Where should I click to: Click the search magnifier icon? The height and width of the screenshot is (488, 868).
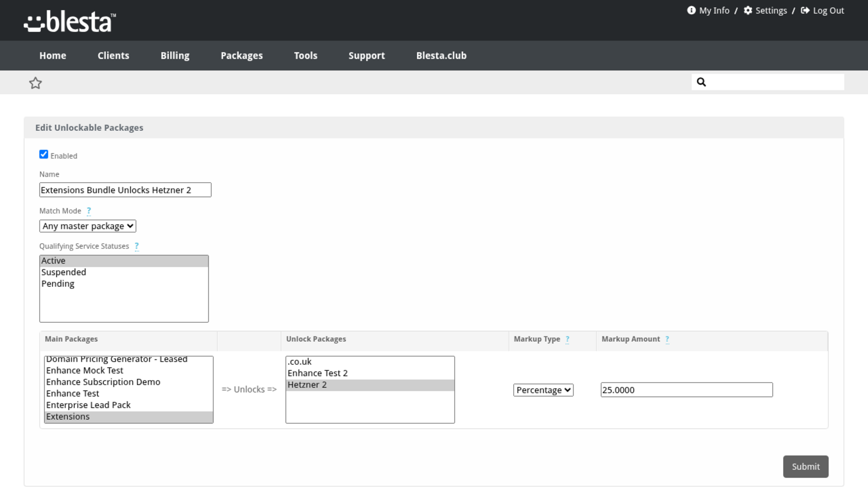701,82
